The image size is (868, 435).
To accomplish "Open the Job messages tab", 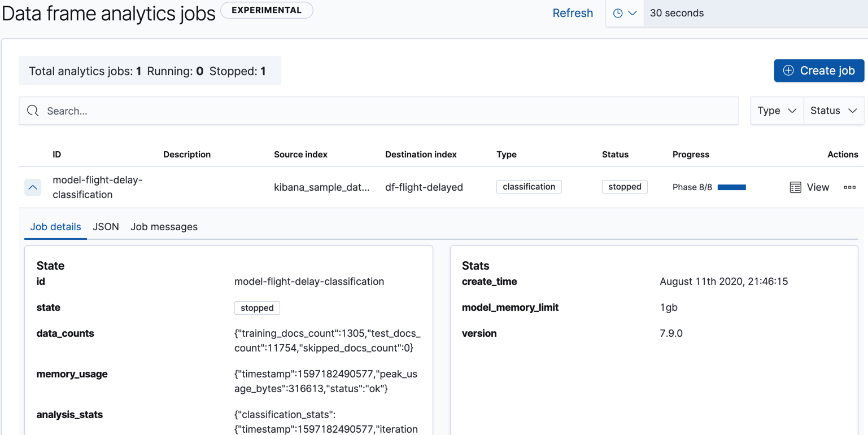I will [x=164, y=226].
